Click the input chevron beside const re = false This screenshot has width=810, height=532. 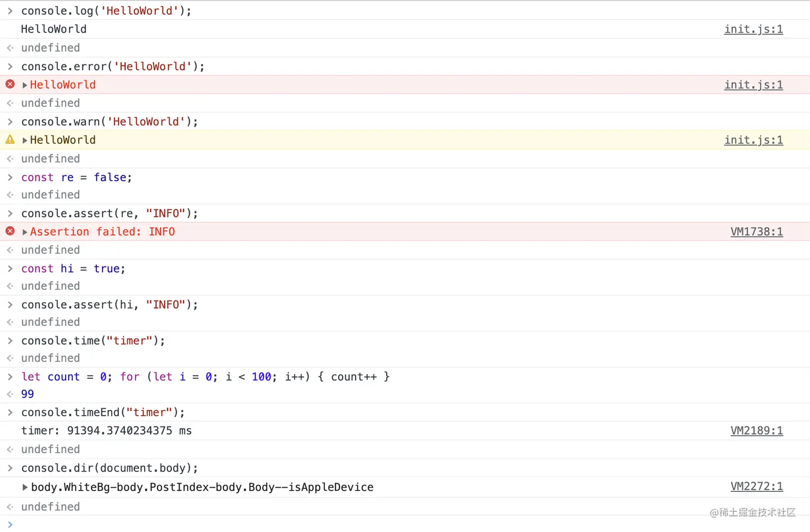coord(10,177)
